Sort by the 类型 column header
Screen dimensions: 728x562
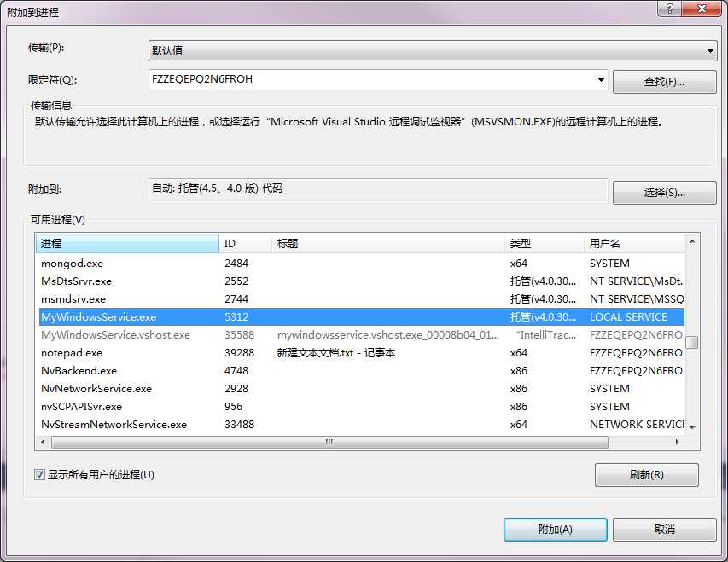(545, 243)
